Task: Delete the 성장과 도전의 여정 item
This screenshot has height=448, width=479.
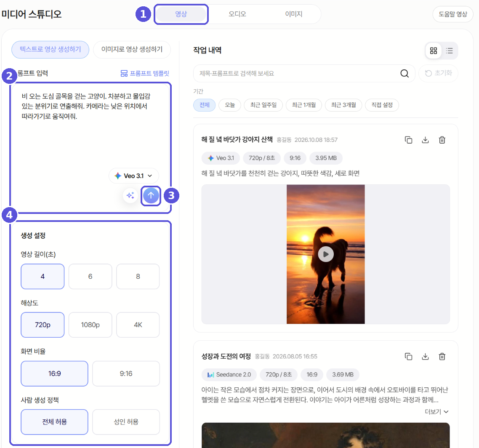Action: click(x=442, y=356)
